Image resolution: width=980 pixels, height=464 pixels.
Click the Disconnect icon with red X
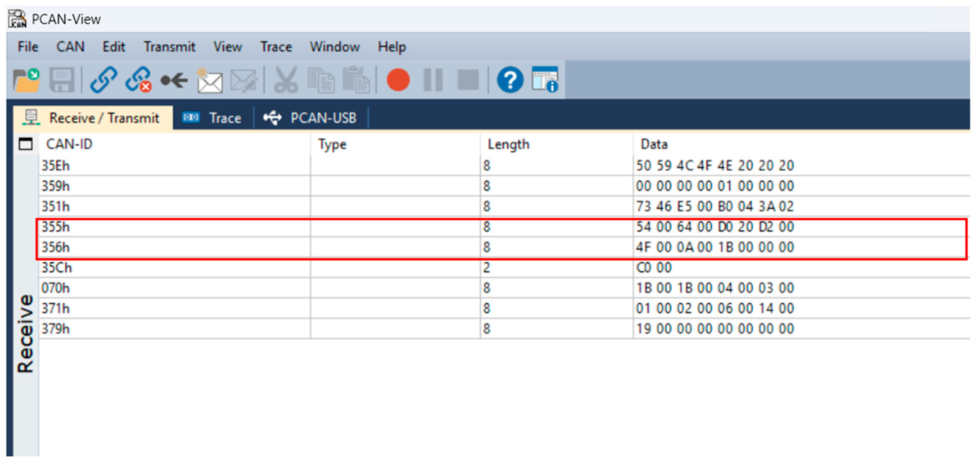click(139, 80)
